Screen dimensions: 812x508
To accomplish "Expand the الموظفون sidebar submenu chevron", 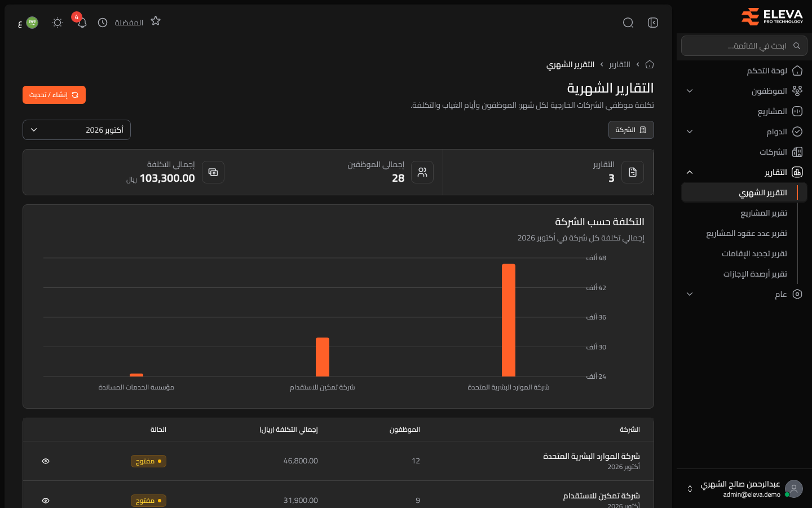I will pyautogui.click(x=690, y=91).
